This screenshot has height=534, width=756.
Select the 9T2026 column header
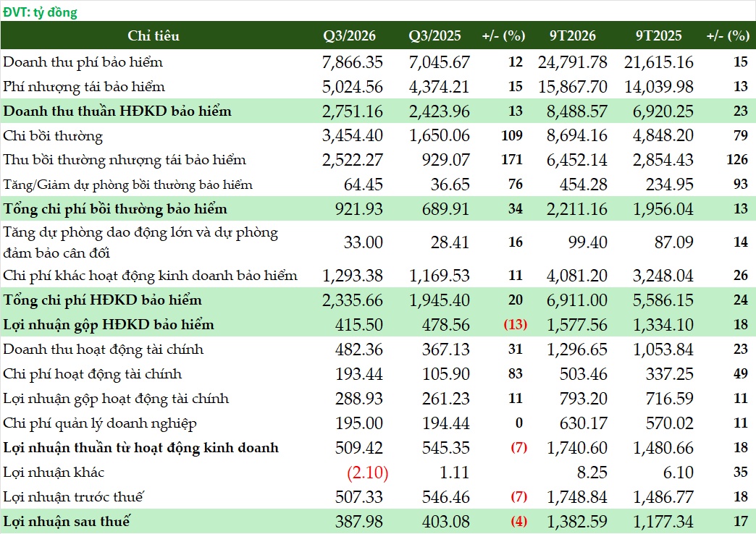[573, 35]
